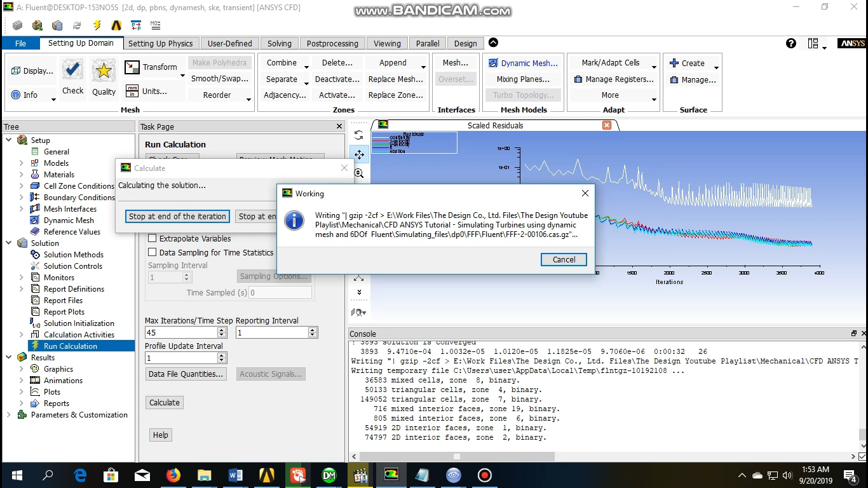Open the Dynamic Mesh settings
Image resolution: width=868 pixels, height=488 pixels.
(523, 62)
